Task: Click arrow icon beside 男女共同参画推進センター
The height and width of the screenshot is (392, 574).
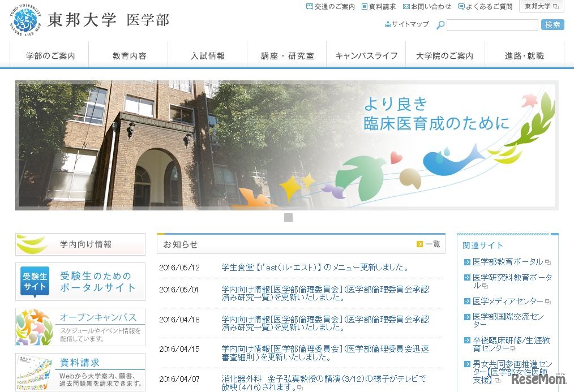Action: pyautogui.click(x=467, y=364)
